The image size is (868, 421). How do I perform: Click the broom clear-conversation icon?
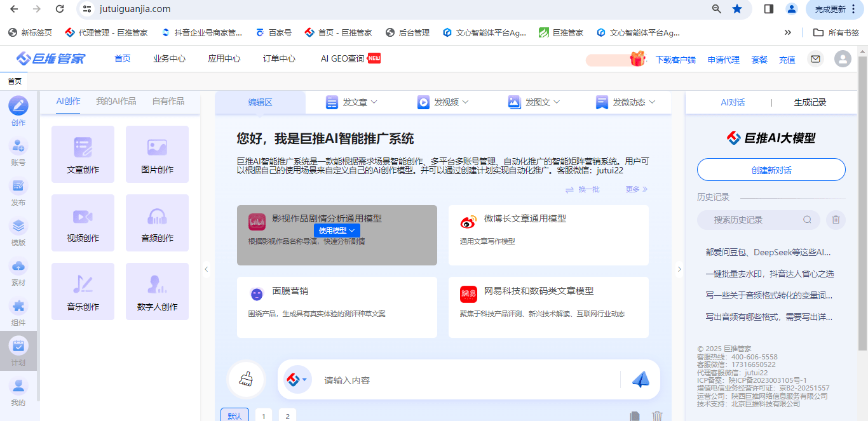click(246, 380)
